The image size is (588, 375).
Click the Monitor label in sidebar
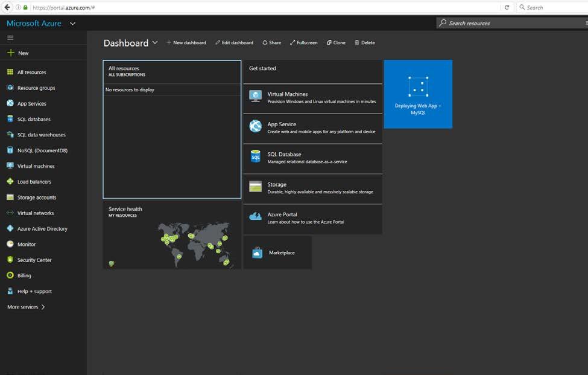[27, 245]
